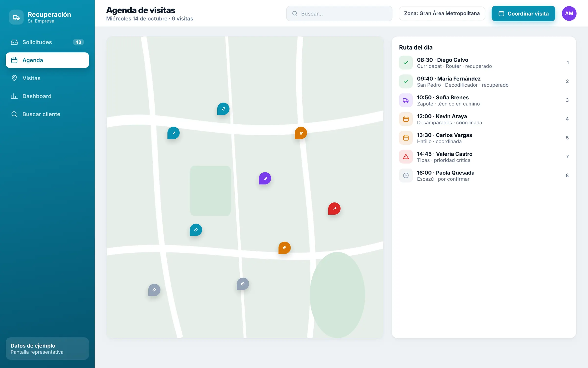Open the 09:40 · María Fernández visit
This screenshot has width=588, height=368.
pos(484,81)
